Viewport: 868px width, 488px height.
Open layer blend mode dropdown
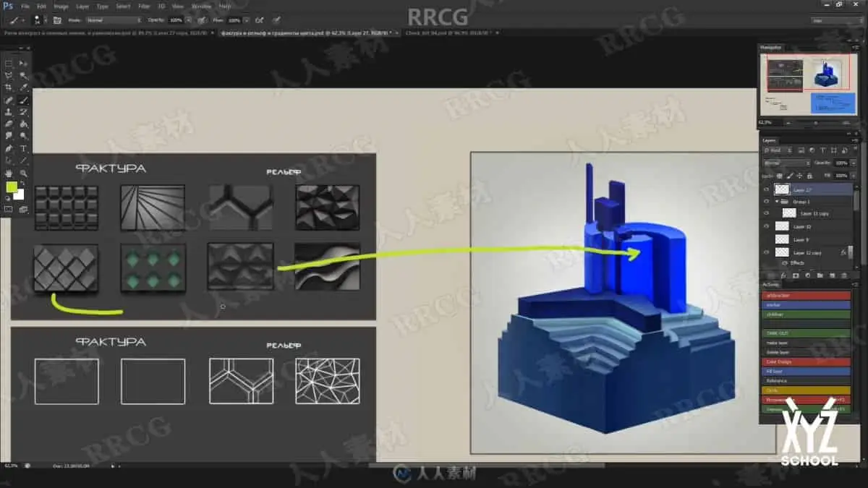pos(787,163)
